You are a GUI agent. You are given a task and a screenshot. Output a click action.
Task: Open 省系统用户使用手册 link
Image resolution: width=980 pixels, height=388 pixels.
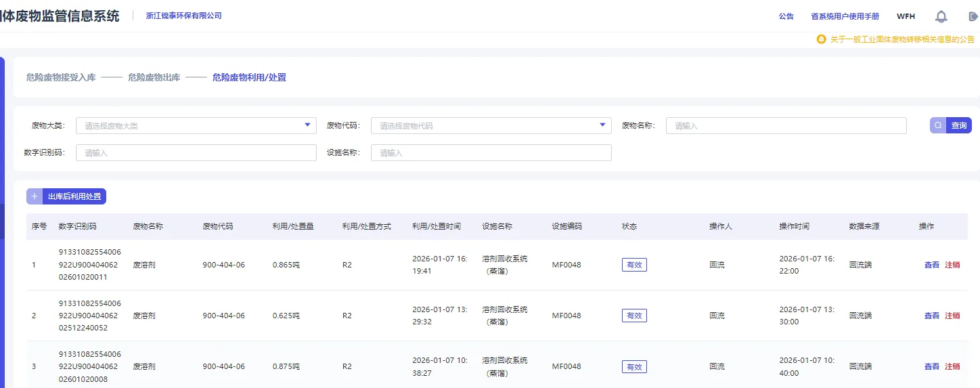click(845, 16)
